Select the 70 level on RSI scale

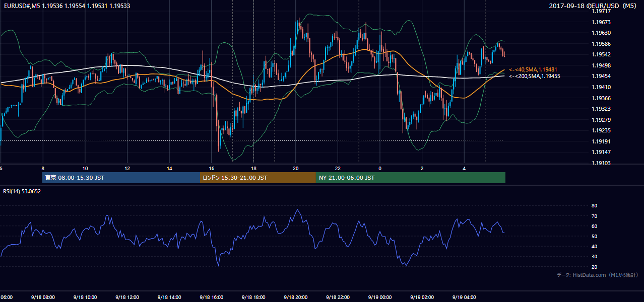[x=594, y=216]
